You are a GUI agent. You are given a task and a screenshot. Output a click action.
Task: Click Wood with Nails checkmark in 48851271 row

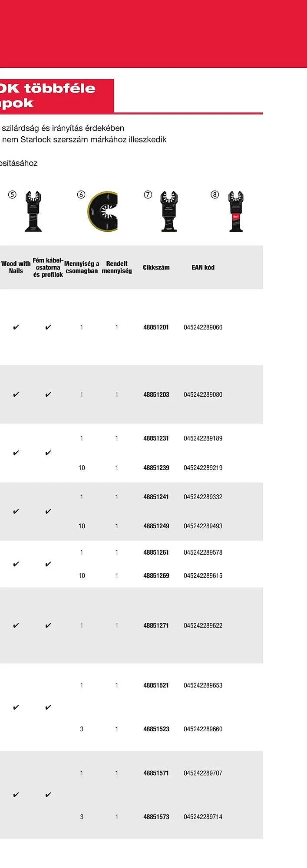(16, 625)
